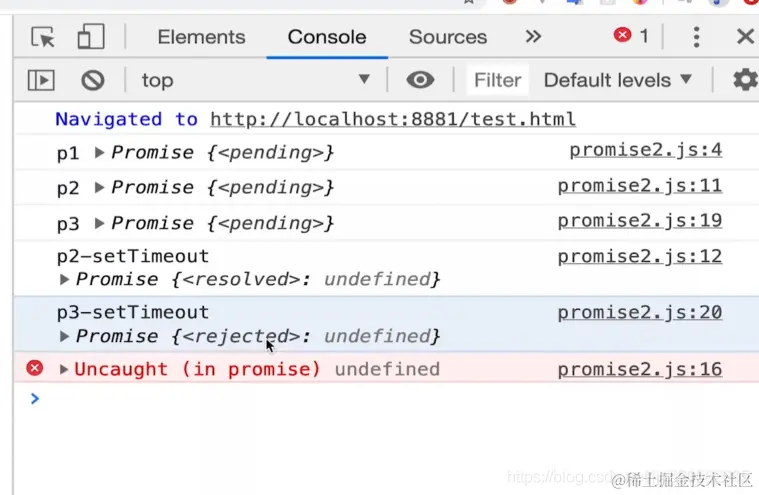Open the Default levels dropdown

point(617,80)
